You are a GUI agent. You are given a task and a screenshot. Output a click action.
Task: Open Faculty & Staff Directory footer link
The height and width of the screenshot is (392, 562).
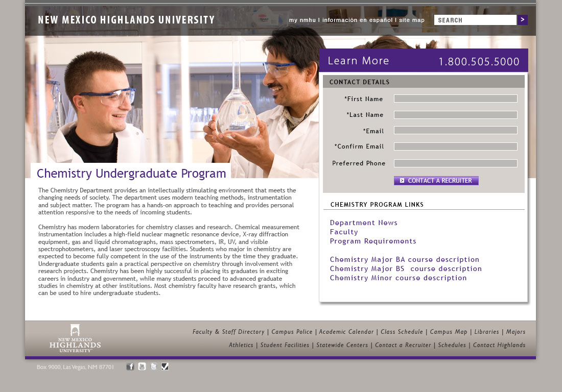click(x=228, y=332)
